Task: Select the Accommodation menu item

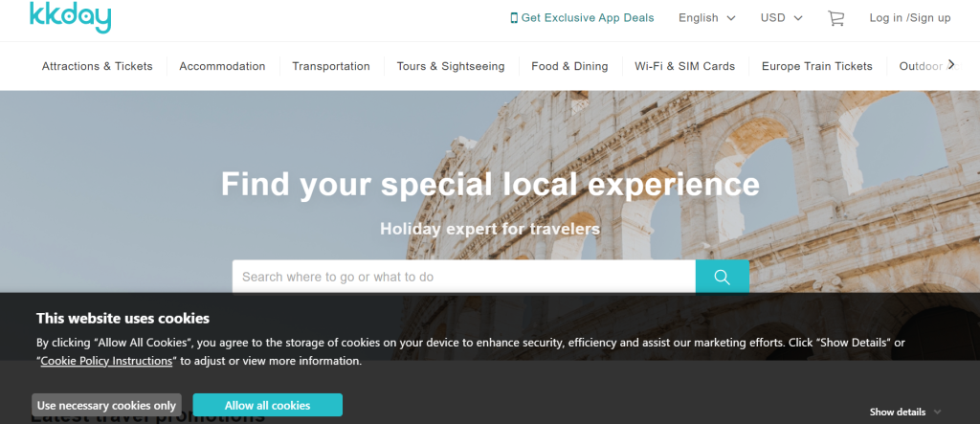Action: 222,66
